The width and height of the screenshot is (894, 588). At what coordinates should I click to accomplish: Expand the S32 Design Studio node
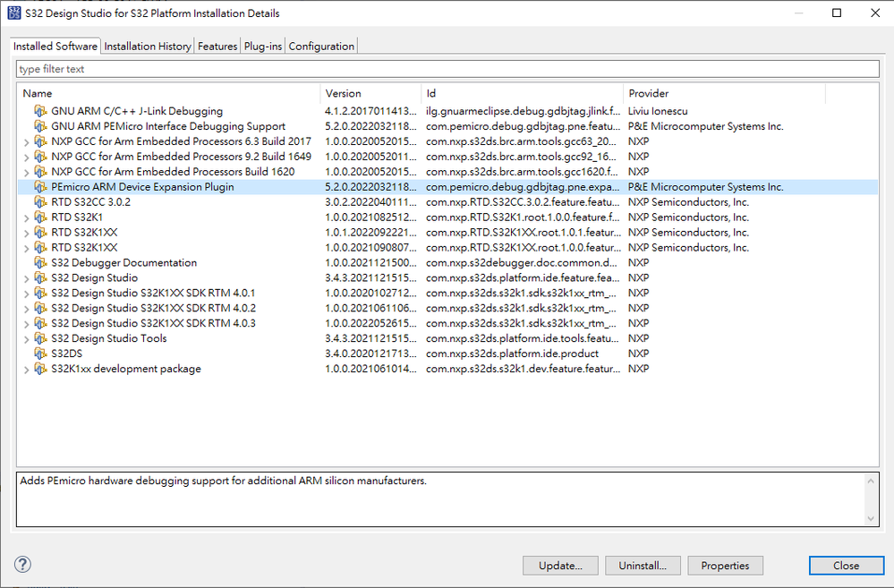(x=26, y=279)
